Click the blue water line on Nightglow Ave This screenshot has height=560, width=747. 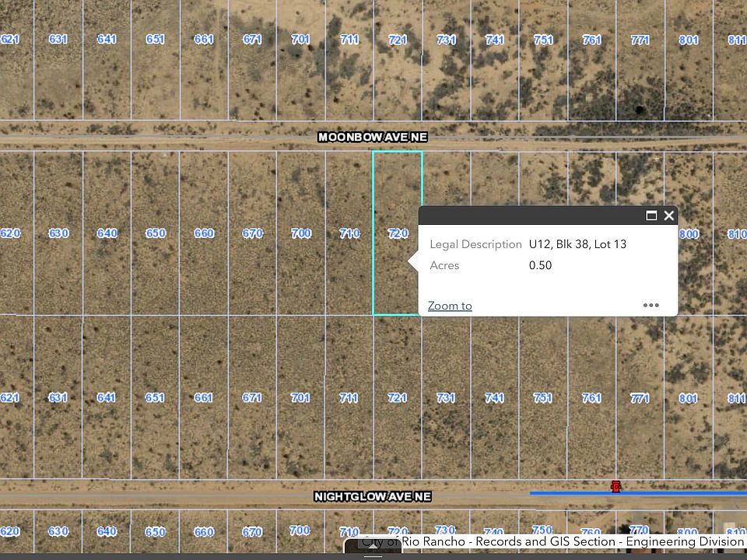click(638, 493)
